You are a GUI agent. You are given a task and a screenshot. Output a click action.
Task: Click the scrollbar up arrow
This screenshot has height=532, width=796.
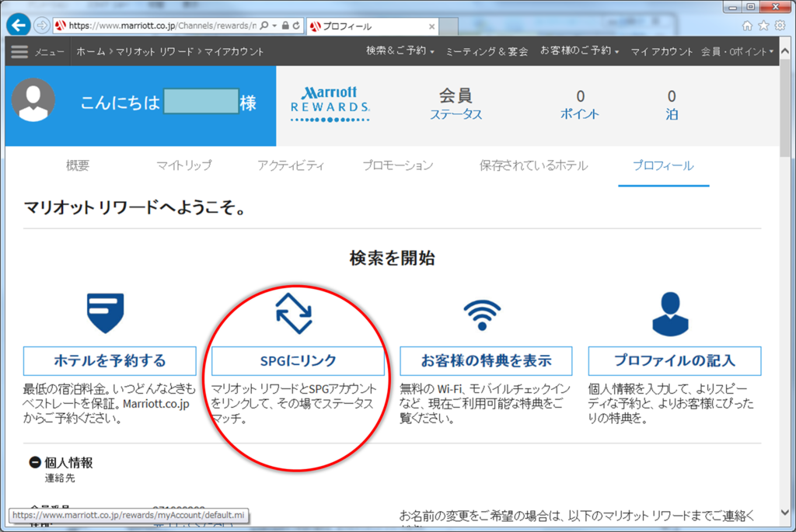tap(785, 51)
